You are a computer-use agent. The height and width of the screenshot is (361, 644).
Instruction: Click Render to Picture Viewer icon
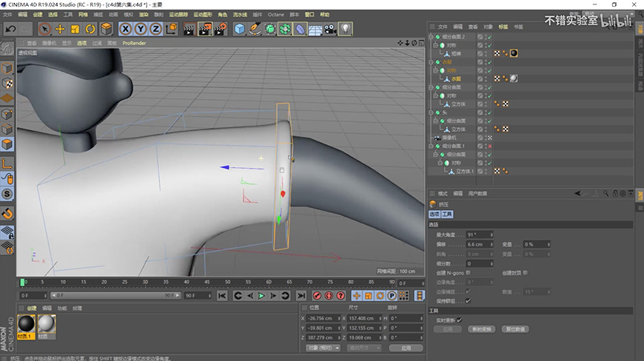pyautogui.click(x=204, y=29)
